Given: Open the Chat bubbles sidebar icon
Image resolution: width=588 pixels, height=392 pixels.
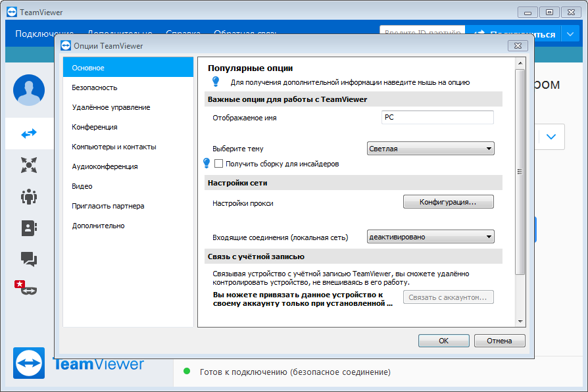Looking at the screenshot, I should point(29,258).
